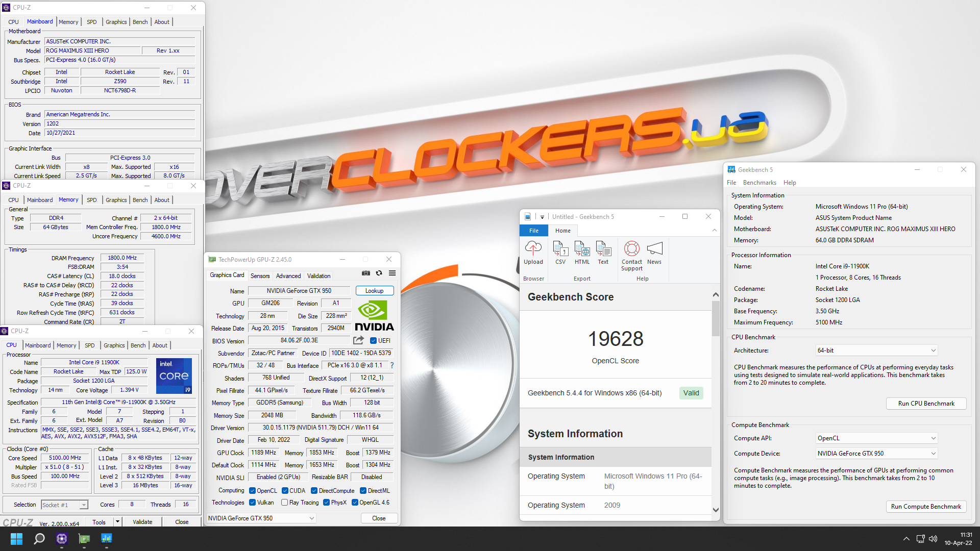Open the Geekbench 5 Benchmarks menu
Image resolution: width=980 pixels, height=551 pixels.
[759, 183]
